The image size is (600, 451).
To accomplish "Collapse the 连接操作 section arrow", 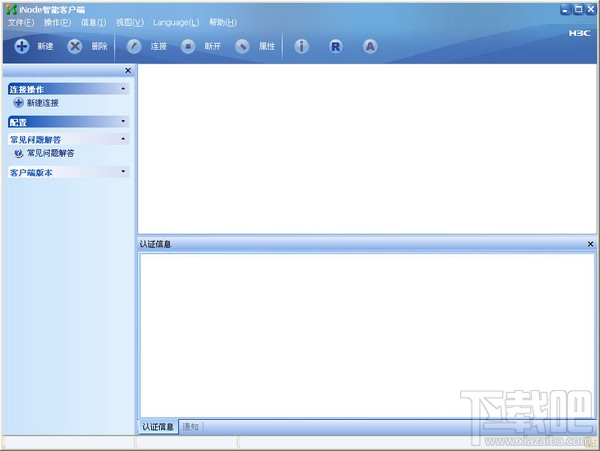I will [x=123, y=89].
